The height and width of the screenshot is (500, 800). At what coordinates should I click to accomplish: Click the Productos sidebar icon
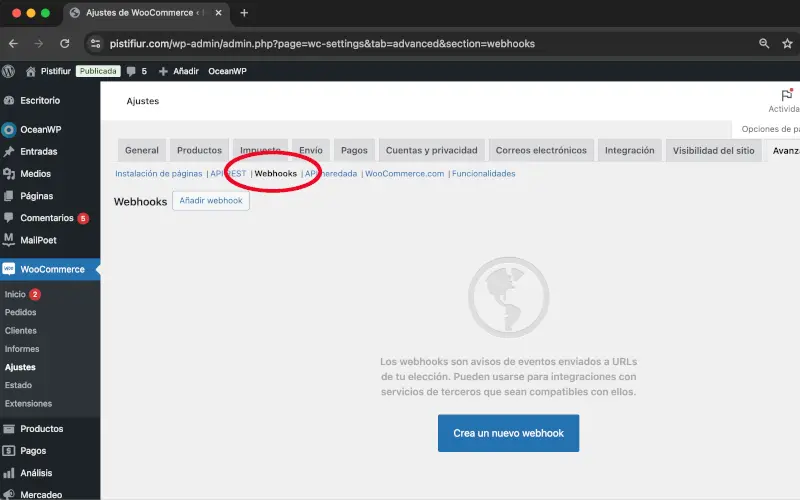tap(9, 429)
